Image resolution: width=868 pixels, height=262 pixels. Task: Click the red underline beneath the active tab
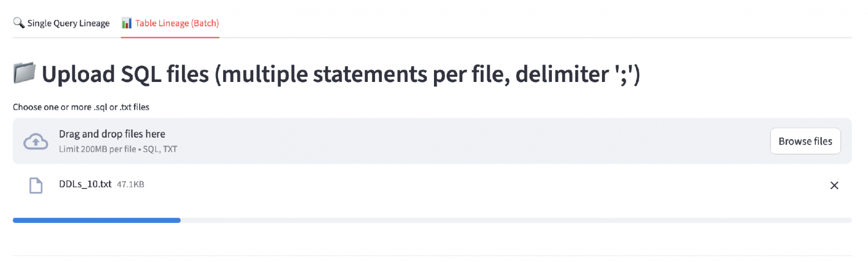pyautogui.click(x=170, y=37)
